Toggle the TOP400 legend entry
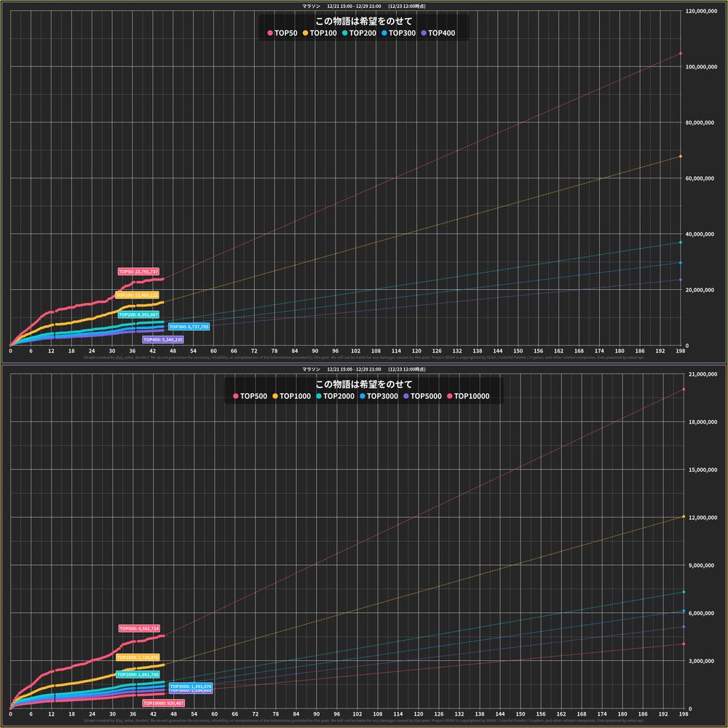728x728 pixels. point(438,33)
